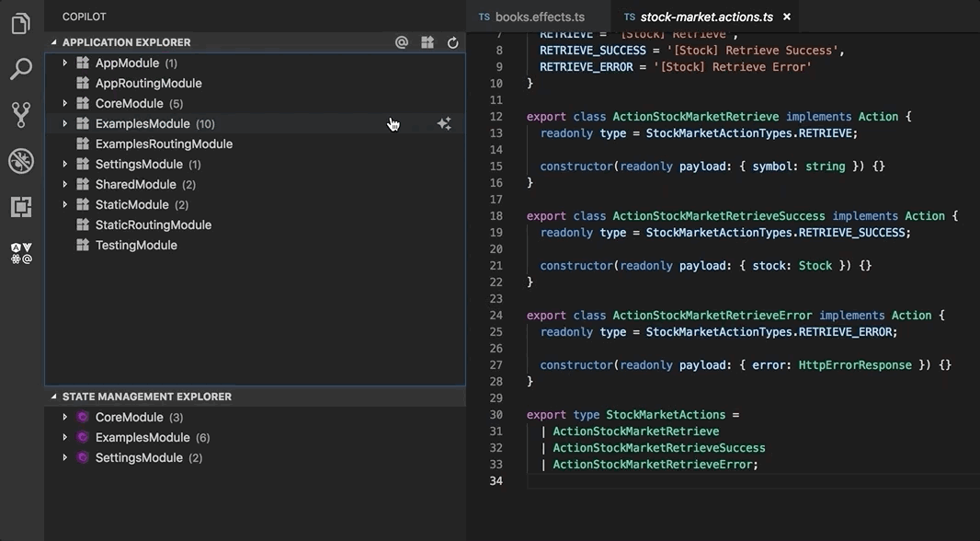The height and width of the screenshot is (541, 980).
Task: Expand SharedModule (2) node arrow
Action: 64,185
